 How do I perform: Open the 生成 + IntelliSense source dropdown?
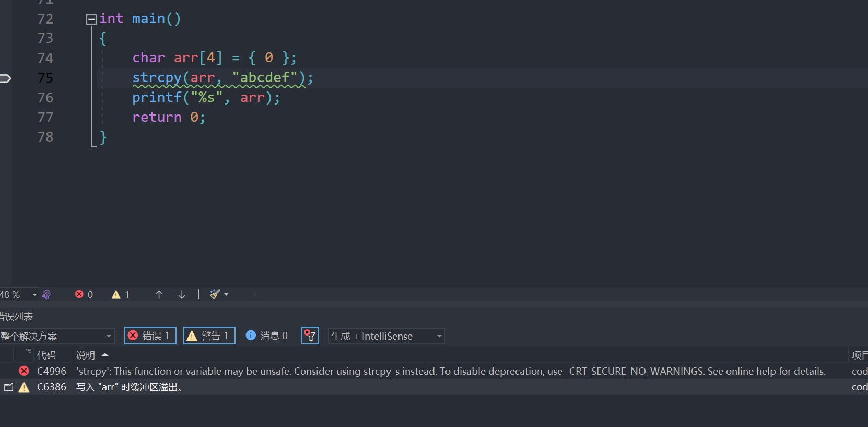click(x=386, y=336)
